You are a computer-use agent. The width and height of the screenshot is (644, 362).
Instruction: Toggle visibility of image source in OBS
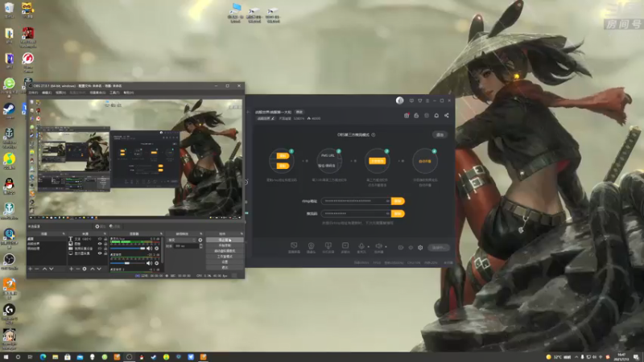[x=100, y=244]
